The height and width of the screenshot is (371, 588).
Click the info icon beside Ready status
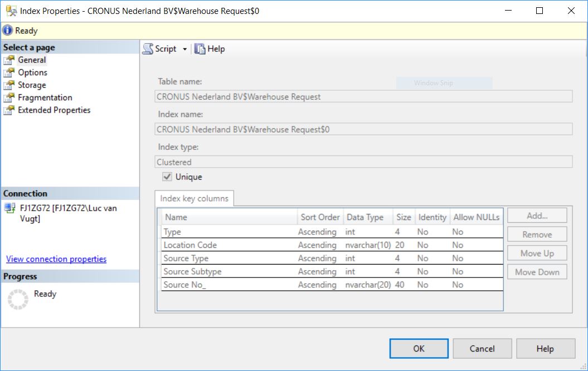point(7,30)
